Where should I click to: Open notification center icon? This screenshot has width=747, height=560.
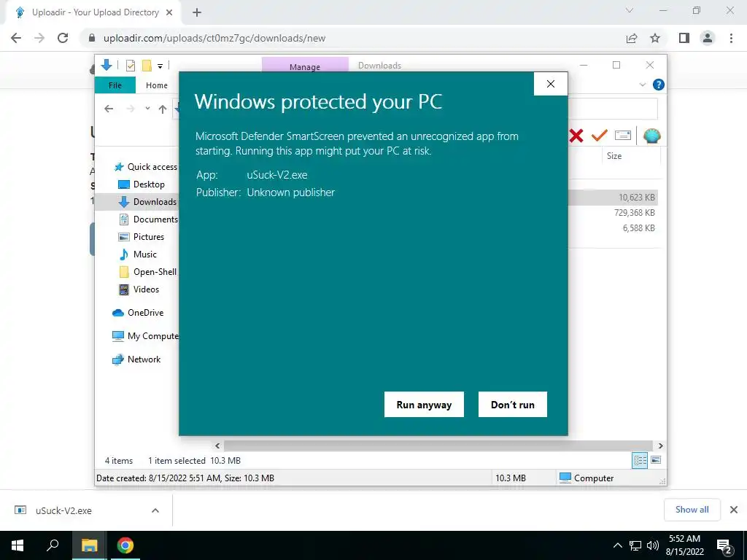click(724, 546)
